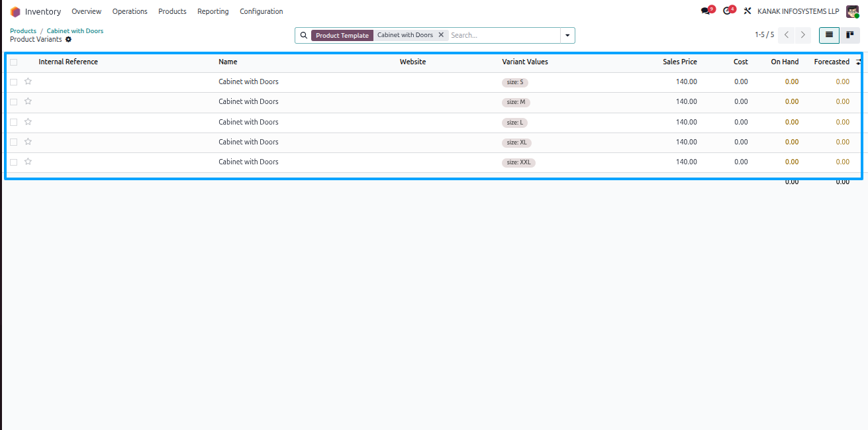Click the 1-5 / 5 pager counter
The height and width of the screenshot is (430, 868).
click(x=764, y=35)
